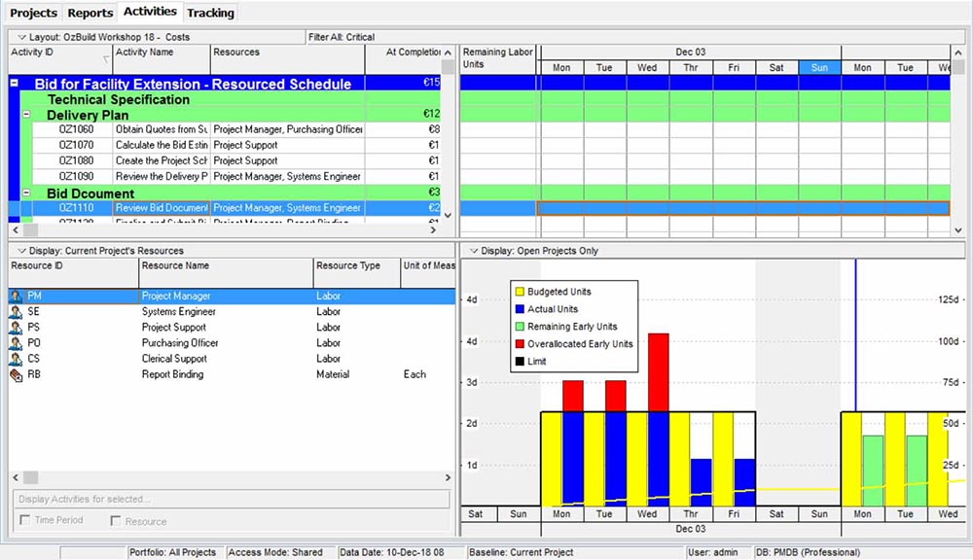The width and height of the screenshot is (973, 560).
Task: Collapse the Delivery Plan group
Action: pos(26,115)
